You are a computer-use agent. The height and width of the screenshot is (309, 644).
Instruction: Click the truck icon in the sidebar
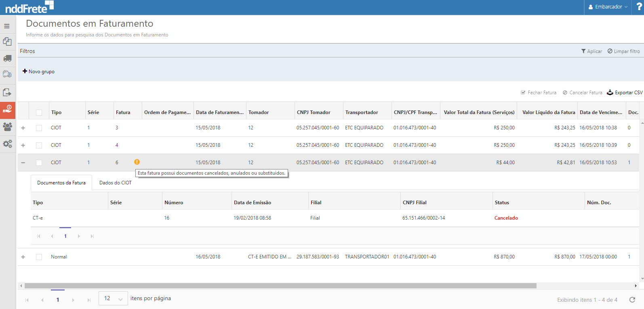[7, 58]
